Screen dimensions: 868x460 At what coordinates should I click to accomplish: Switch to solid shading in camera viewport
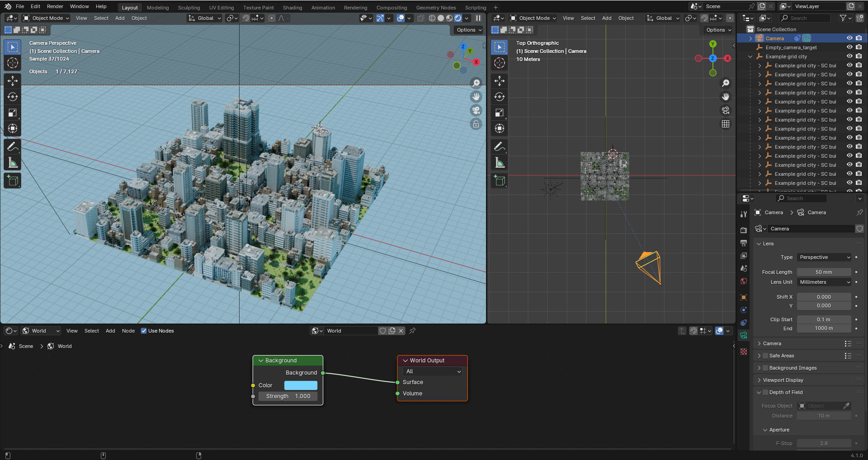click(441, 18)
